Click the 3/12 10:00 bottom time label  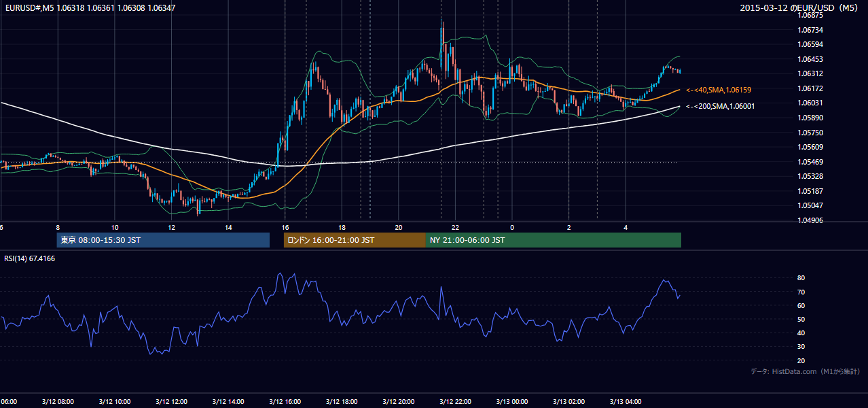tap(115, 402)
